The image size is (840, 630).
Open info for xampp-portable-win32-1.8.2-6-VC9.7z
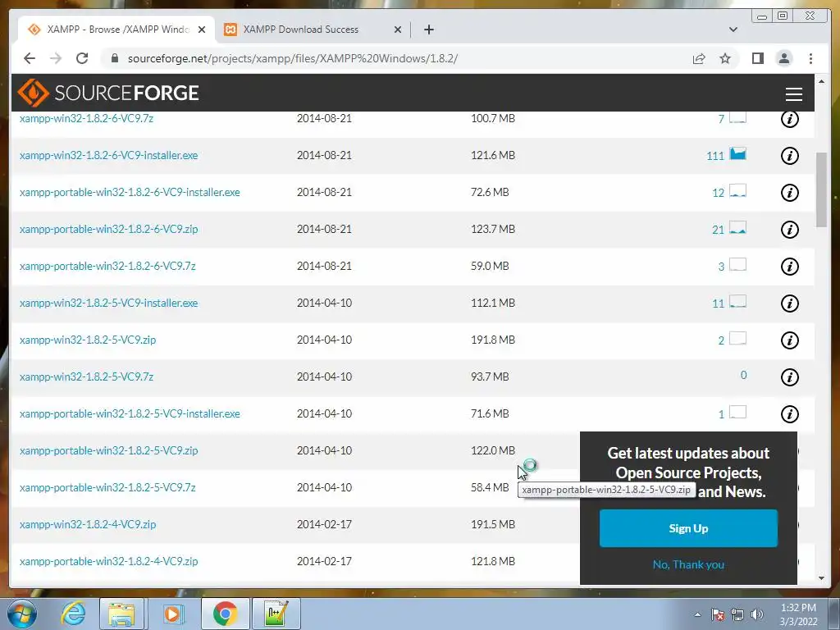pyautogui.click(x=790, y=267)
